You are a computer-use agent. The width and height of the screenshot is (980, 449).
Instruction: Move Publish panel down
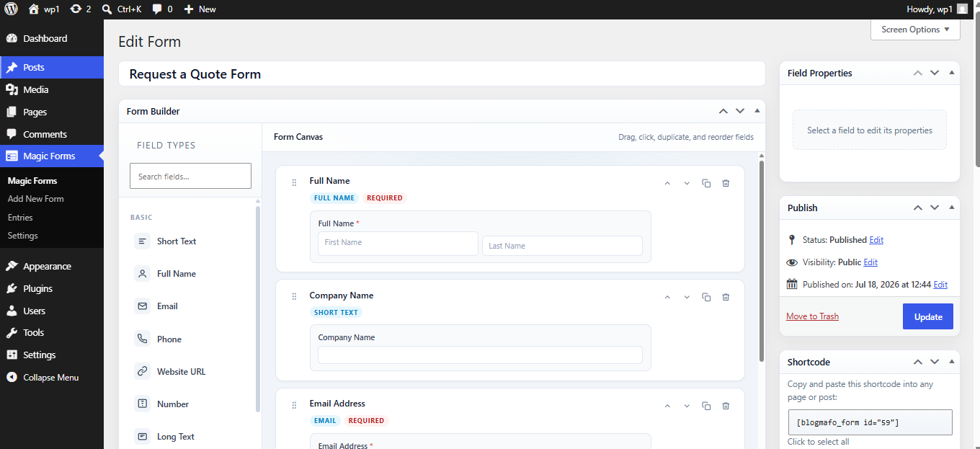pyautogui.click(x=935, y=208)
